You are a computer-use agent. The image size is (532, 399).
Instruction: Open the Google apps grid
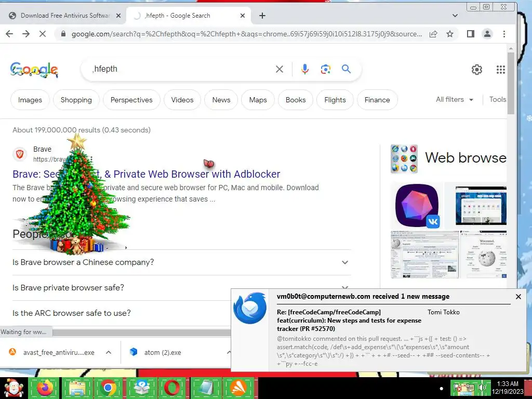[x=500, y=70]
